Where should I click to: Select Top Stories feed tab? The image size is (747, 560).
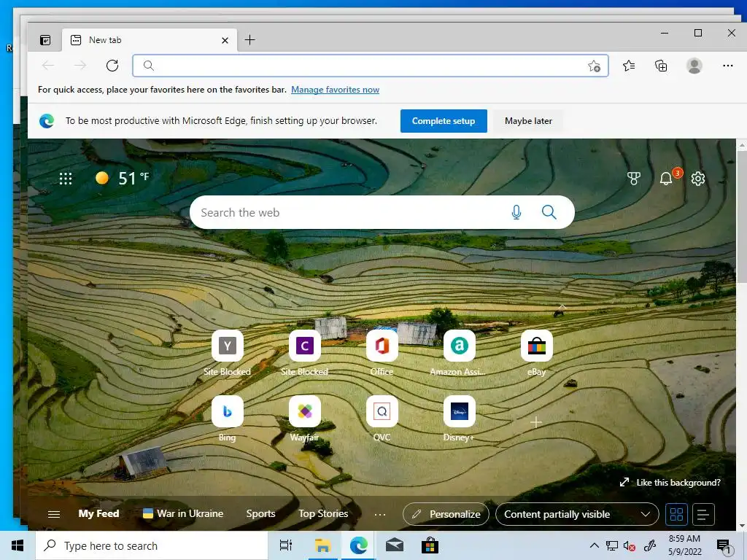(323, 514)
